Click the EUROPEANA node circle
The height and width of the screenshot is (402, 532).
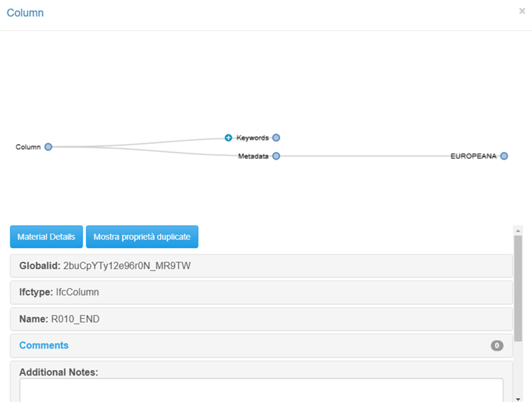[x=504, y=156]
